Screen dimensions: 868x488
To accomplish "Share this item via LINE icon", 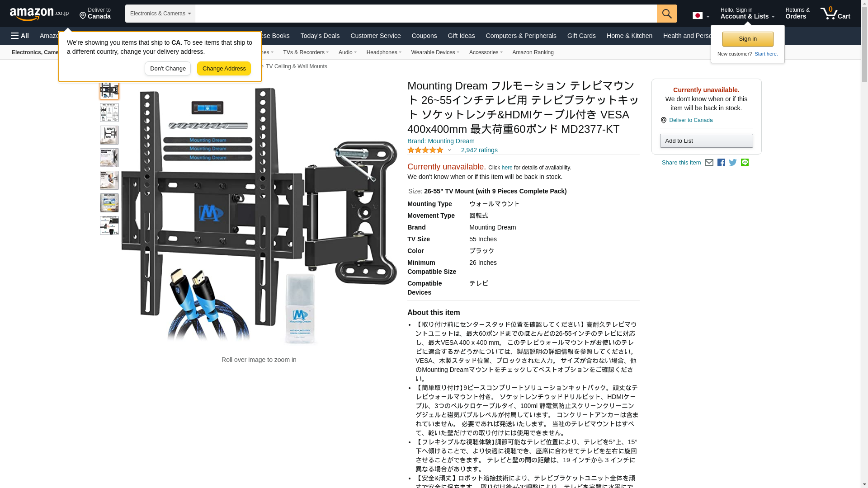I will point(745,163).
